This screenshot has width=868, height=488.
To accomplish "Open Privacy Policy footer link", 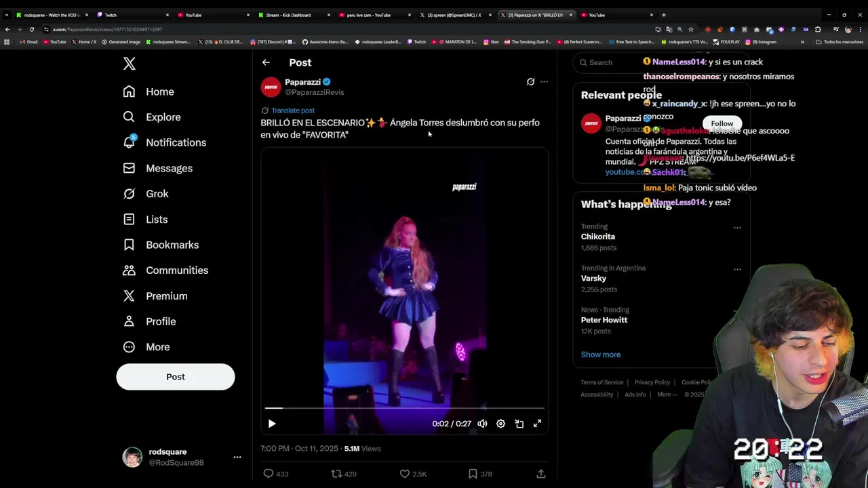I will [652, 382].
